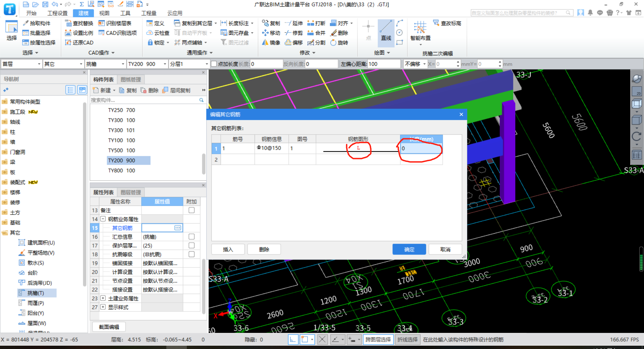Select the 复制 copy tool in 修改 group
644x349 pixels.
[x=271, y=23]
